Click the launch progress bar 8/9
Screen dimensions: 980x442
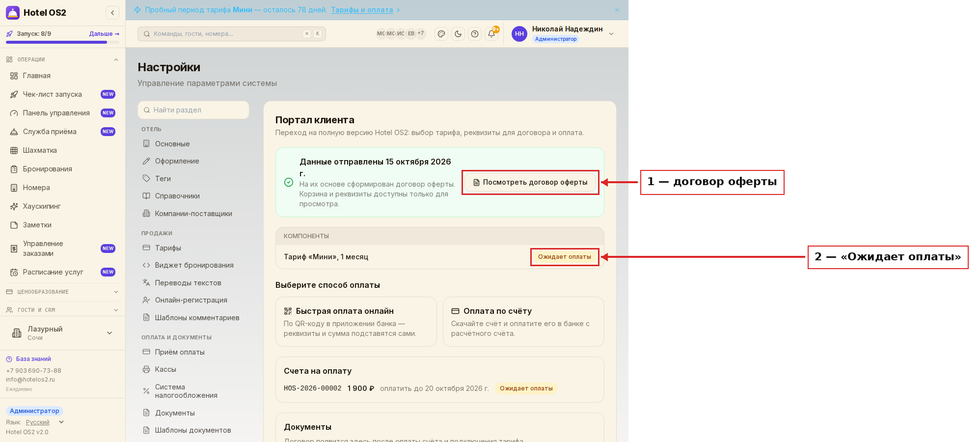62,42
